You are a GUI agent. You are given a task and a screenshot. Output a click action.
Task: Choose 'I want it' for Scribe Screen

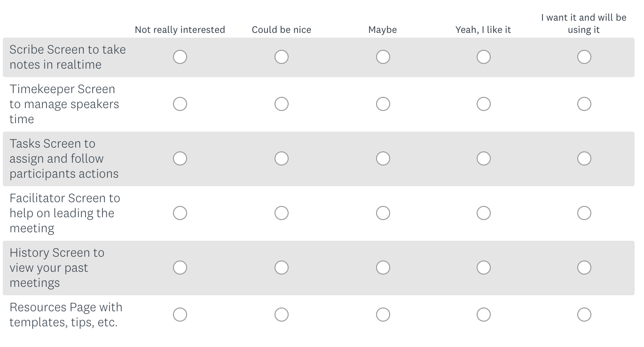click(584, 57)
